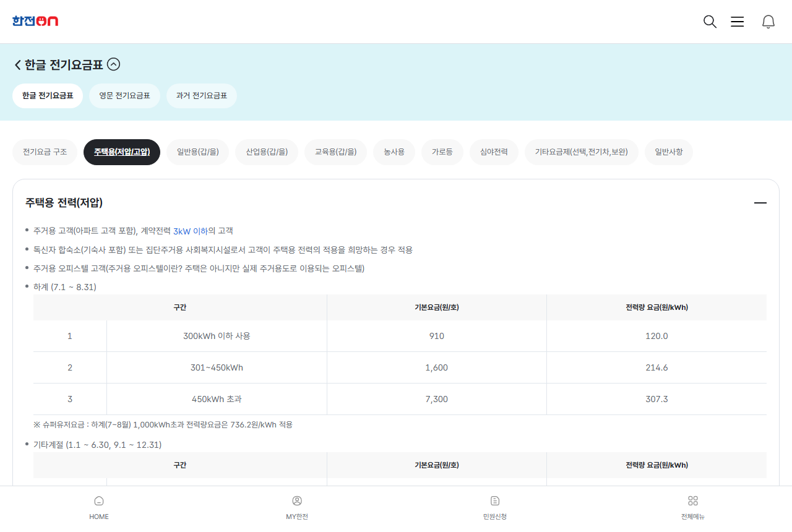
Task: Click base charge value 1,600
Action: click(x=437, y=367)
